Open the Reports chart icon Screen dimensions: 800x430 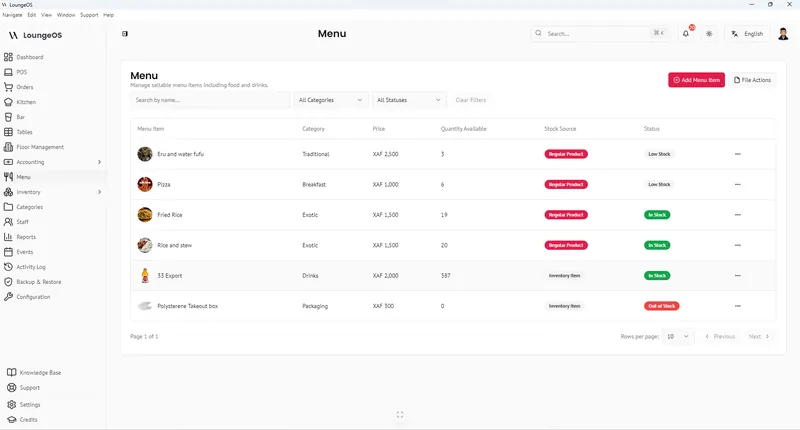pos(8,237)
